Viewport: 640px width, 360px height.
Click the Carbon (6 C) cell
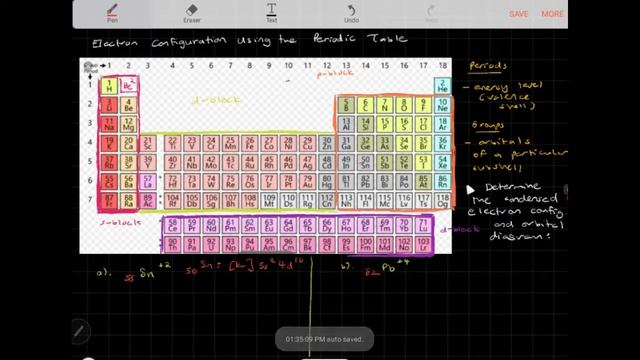click(365, 105)
